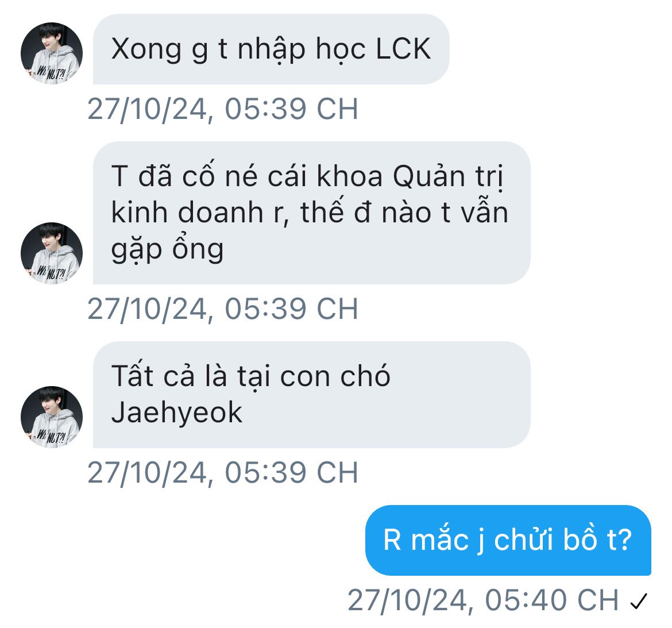Click the word 'Jaehyeok' in the third message

(x=176, y=413)
